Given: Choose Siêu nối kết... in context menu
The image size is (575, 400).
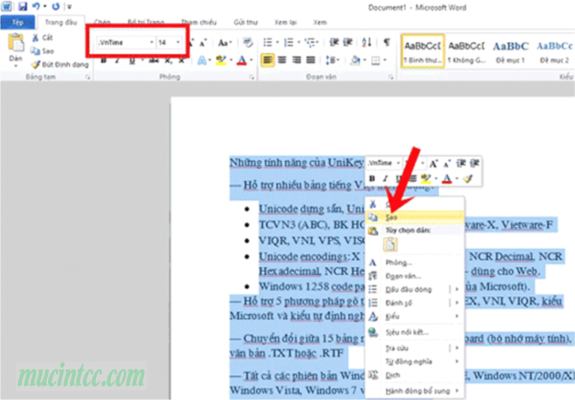Looking at the screenshot, I should click(415, 333).
